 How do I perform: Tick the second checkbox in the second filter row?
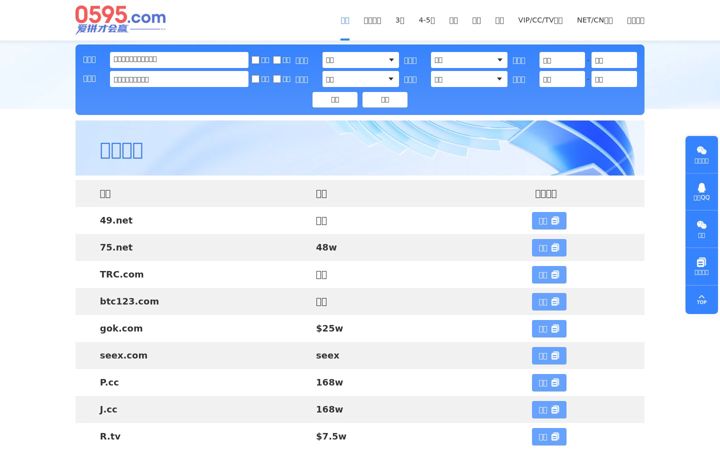[277, 79]
